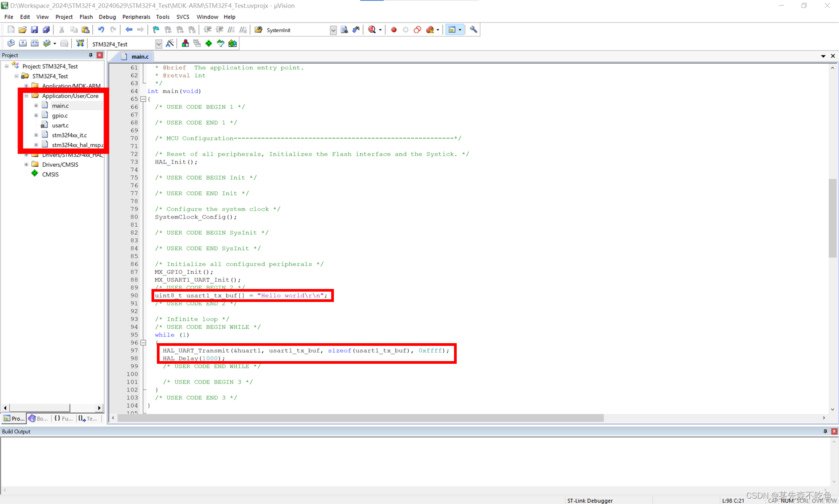Expand the Drivers/CMSIS folder
This screenshot has width=839, height=504.
tap(26, 164)
